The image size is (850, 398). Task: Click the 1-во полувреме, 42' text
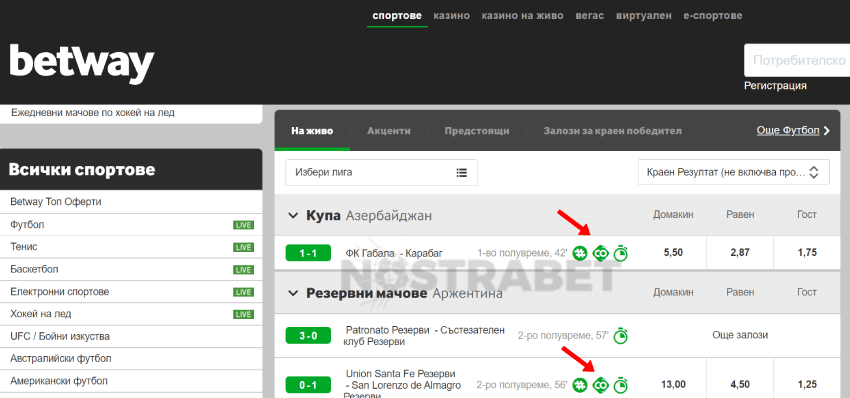click(x=523, y=253)
